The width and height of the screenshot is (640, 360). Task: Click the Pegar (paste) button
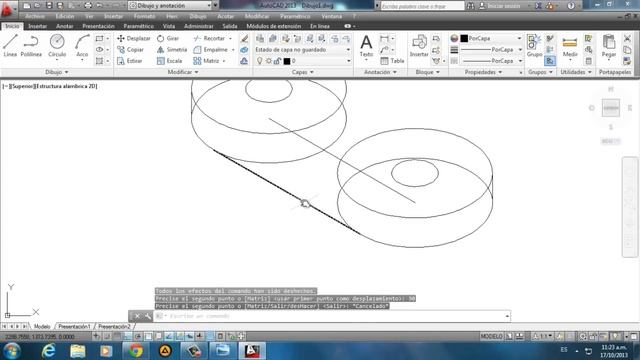pyautogui.click(x=609, y=46)
